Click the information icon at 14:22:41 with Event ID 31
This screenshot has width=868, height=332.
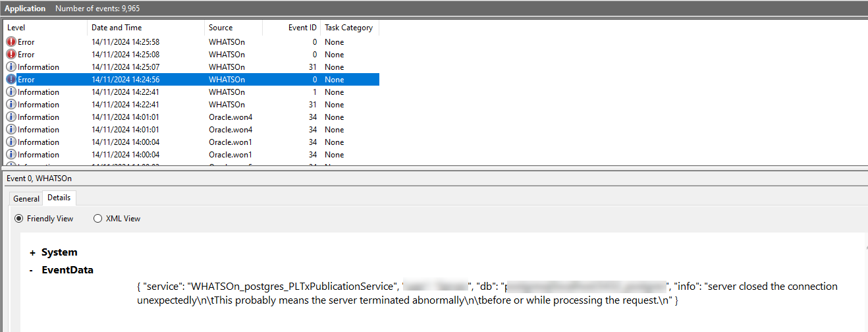[11, 105]
